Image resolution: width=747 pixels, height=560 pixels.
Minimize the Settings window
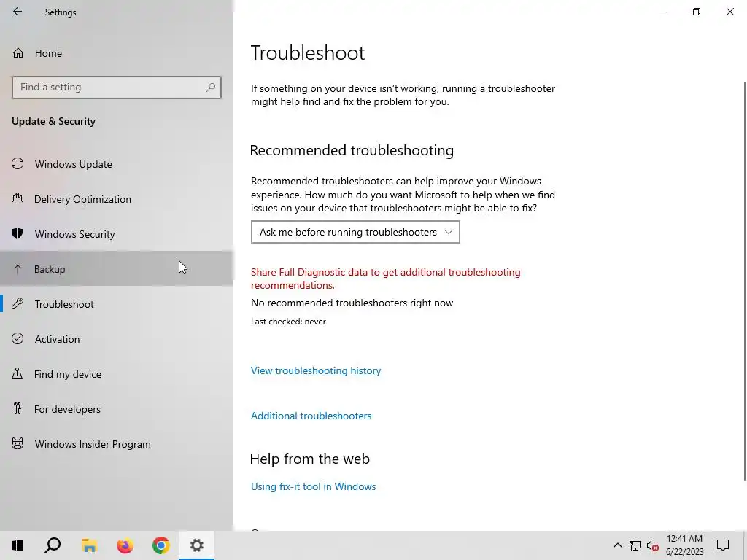click(662, 12)
